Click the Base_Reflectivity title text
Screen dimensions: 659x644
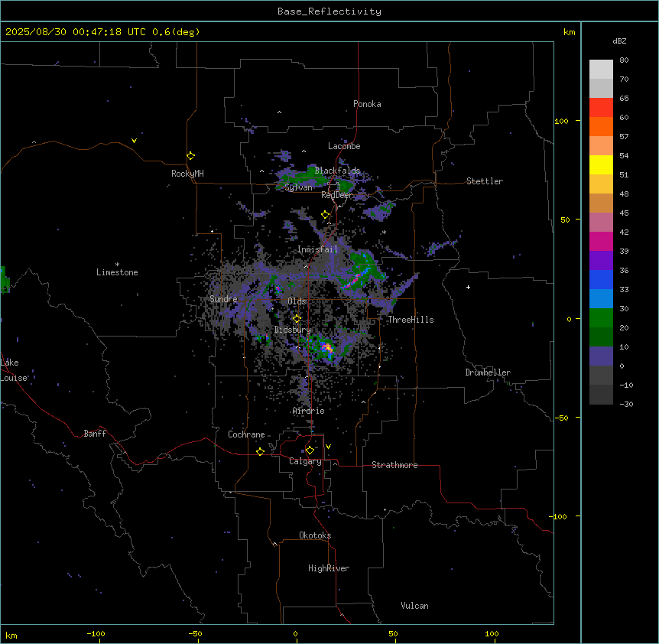point(329,11)
